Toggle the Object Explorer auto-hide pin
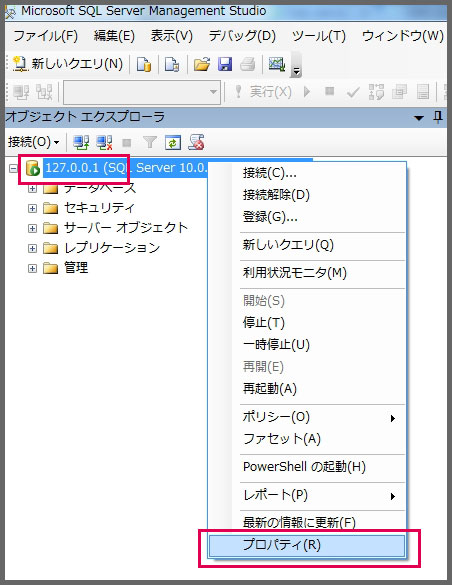Screen dimensions: 452x585 [x=438, y=117]
